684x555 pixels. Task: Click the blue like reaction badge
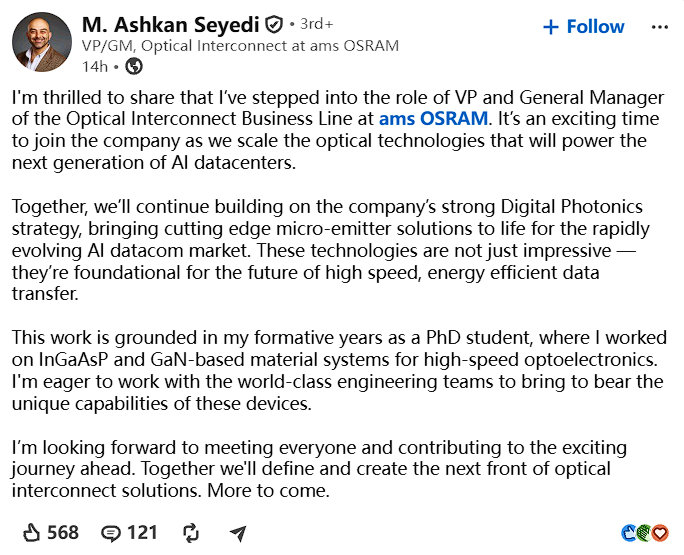[x=628, y=533]
